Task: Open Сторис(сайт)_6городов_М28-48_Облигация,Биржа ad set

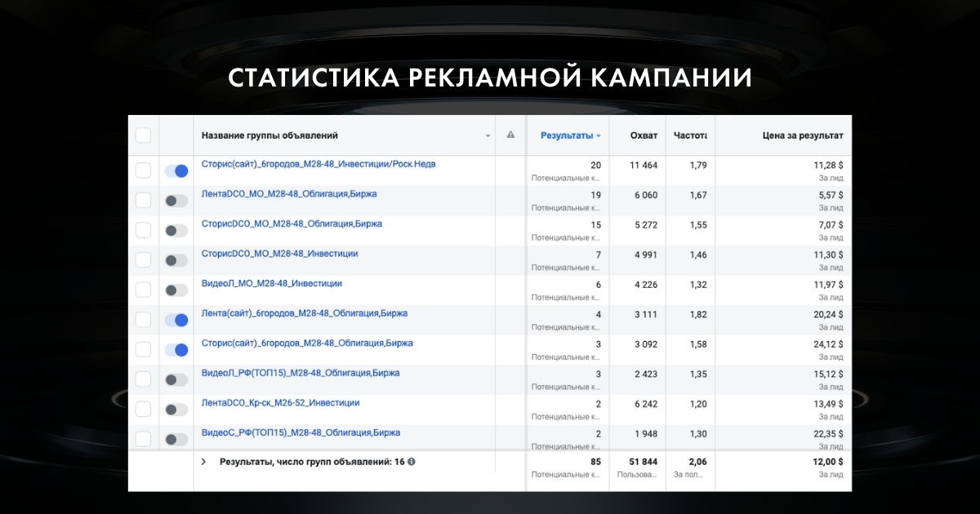Action: 306,343
